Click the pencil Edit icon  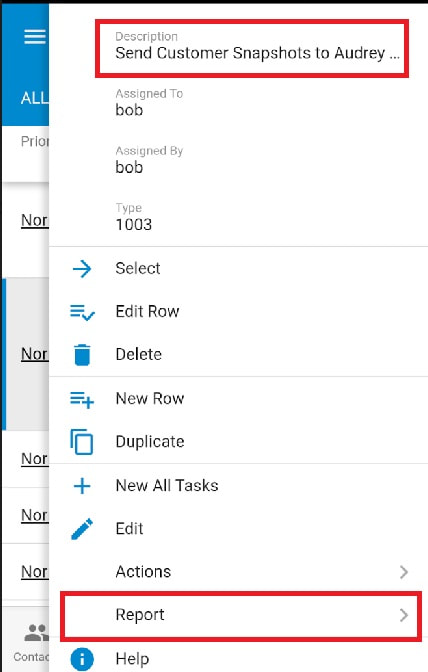[x=82, y=529]
